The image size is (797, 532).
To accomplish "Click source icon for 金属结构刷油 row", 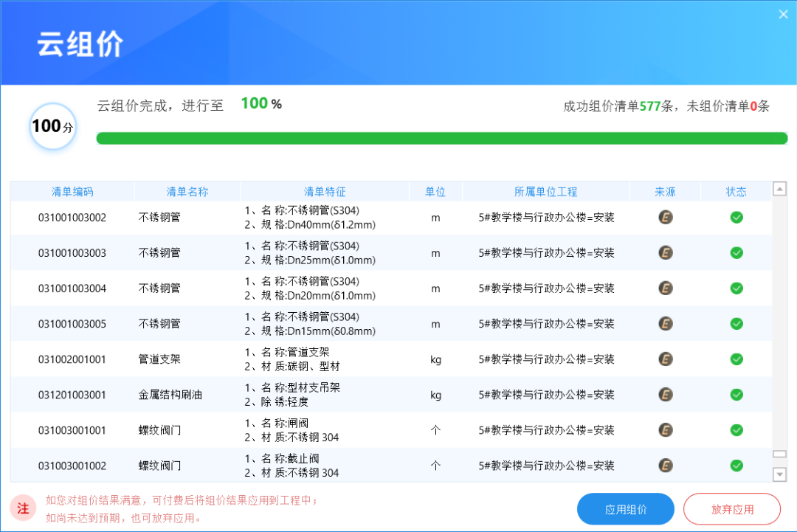I will (x=666, y=395).
